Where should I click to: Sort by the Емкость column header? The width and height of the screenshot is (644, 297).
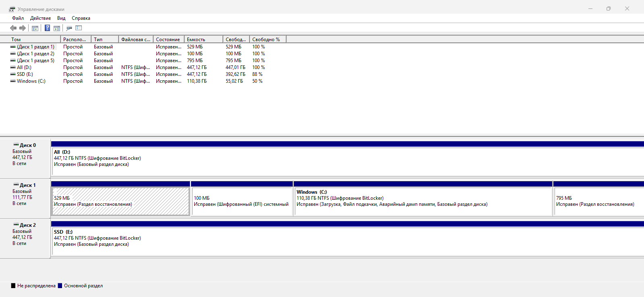click(204, 40)
